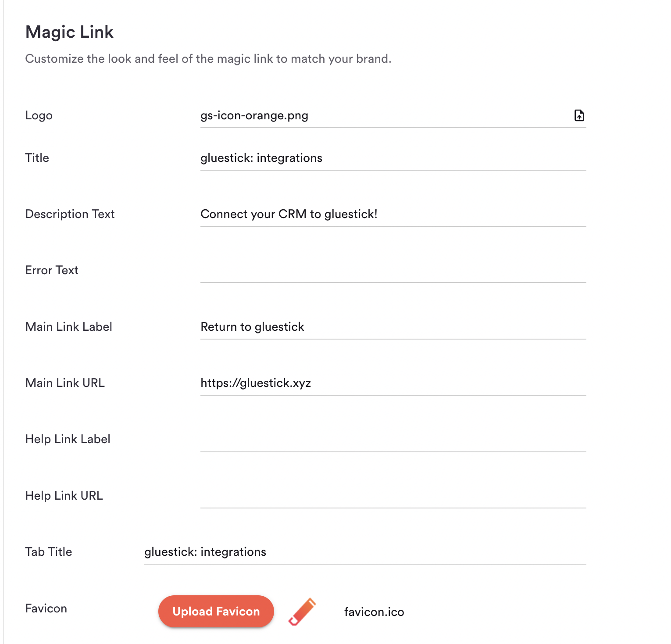Click the Logo row label
671x644 pixels.
click(x=39, y=115)
